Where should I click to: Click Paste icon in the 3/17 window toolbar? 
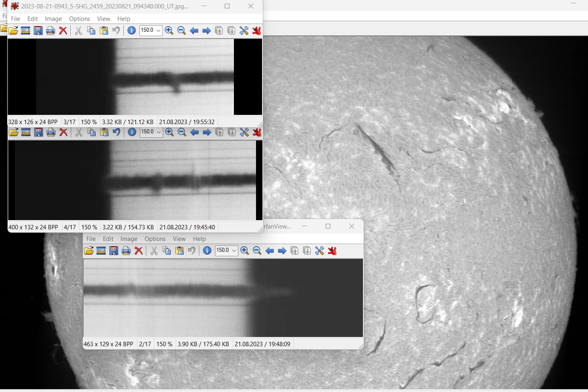(x=104, y=31)
